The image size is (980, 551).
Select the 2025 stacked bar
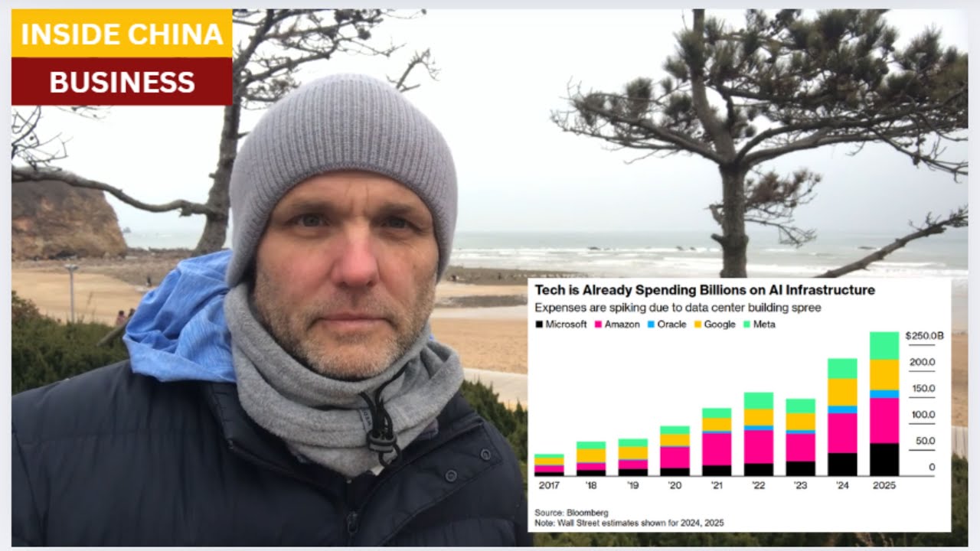click(884, 403)
